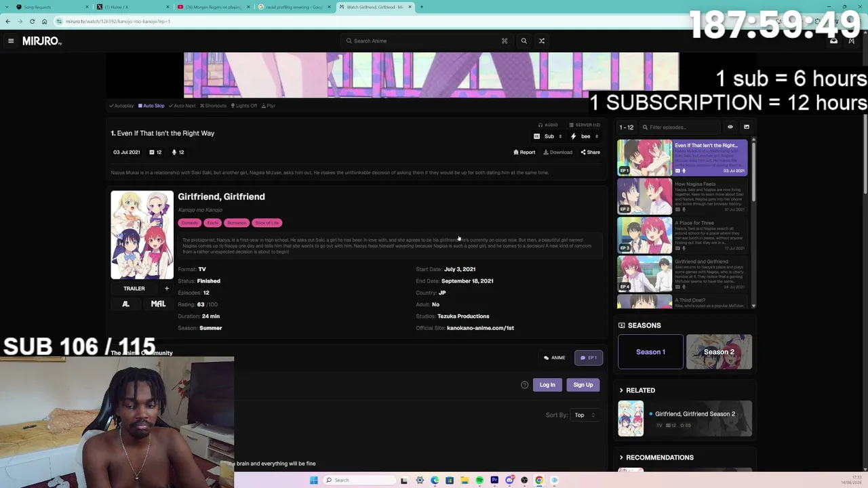868x488 pixels.
Task: Toggle Autoplay option
Action: coord(121,106)
